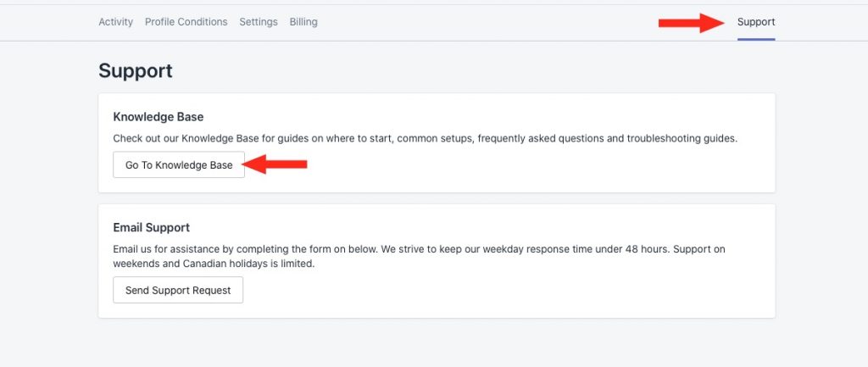Click the Knowledge Base section heading
This screenshot has width=868, height=367.
[x=159, y=117]
